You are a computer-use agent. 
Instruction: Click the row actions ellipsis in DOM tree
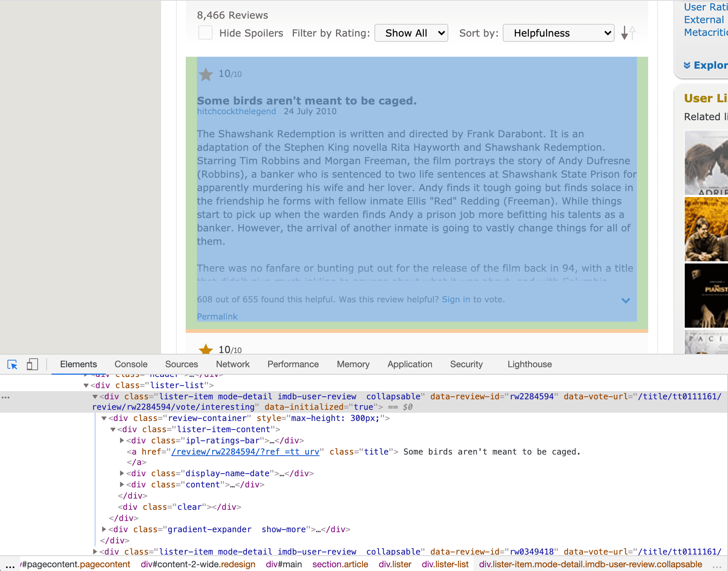point(6,397)
